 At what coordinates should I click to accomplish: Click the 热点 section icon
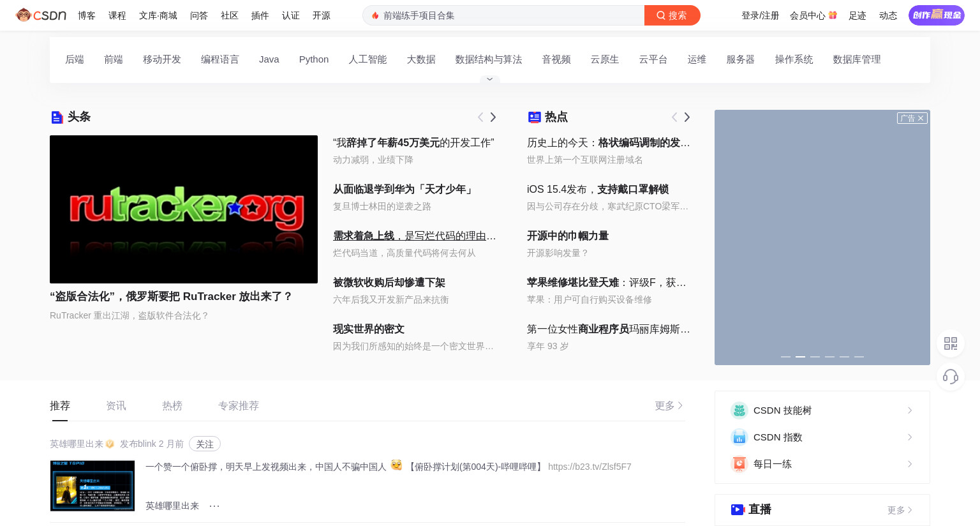pyautogui.click(x=535, y=117)
